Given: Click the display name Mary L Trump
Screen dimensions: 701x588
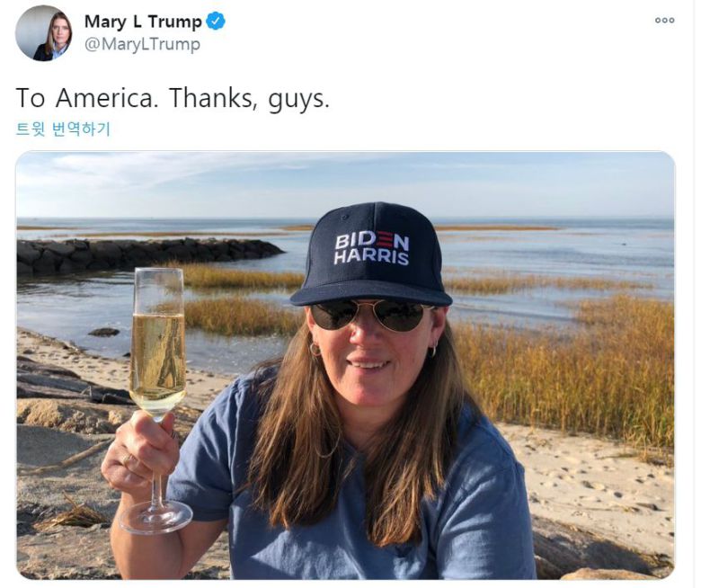Looking at the screenshot, I should 143,22.
